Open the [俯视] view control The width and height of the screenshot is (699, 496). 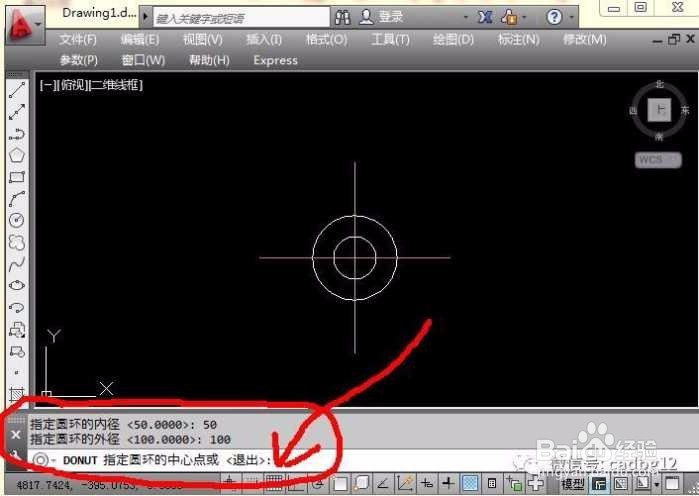tap(74, 85)
